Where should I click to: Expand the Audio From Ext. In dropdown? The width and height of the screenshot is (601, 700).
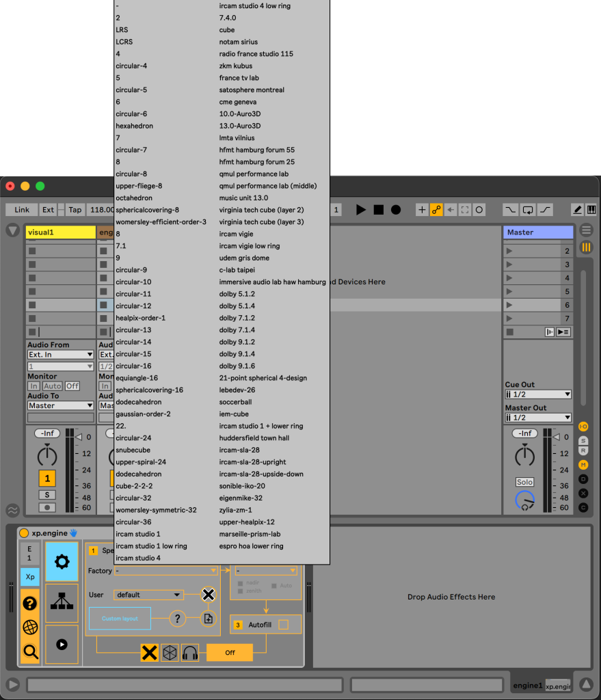[x=60, y=355]
